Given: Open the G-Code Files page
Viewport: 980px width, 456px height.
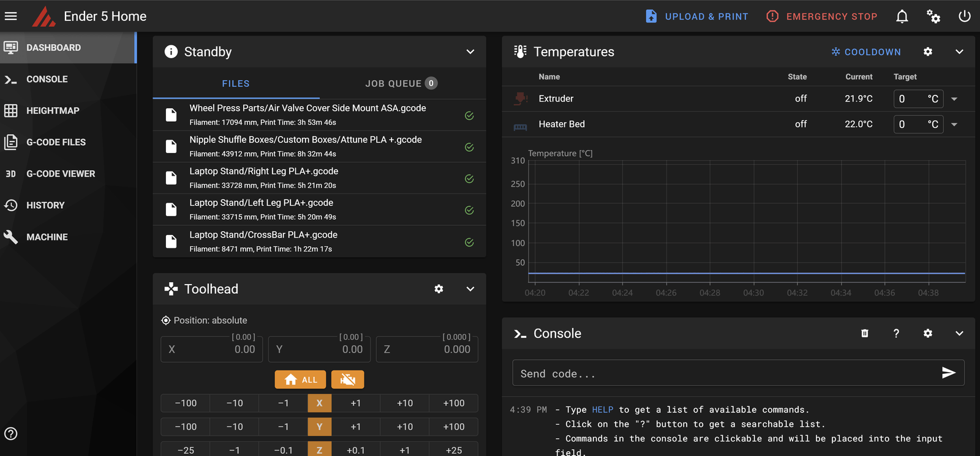Looking at the screenshot, I should (68, 143).
